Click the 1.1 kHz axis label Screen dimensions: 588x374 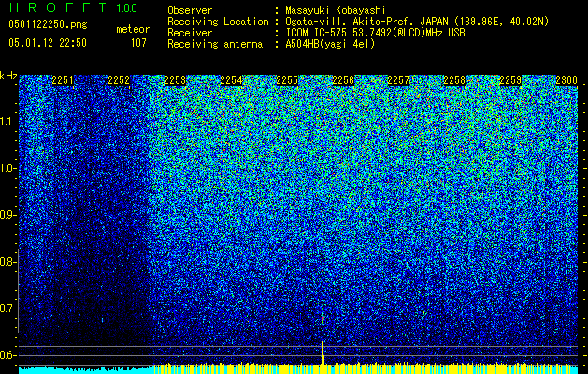point(7,122)
